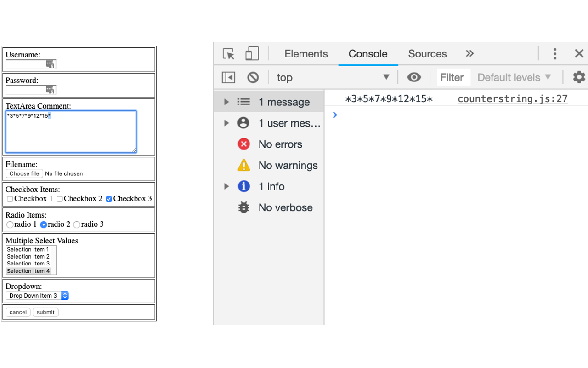588x368 pixels.
Task: Open the 'top' JavaScript context dropdown
Action: tap(333, 77)
